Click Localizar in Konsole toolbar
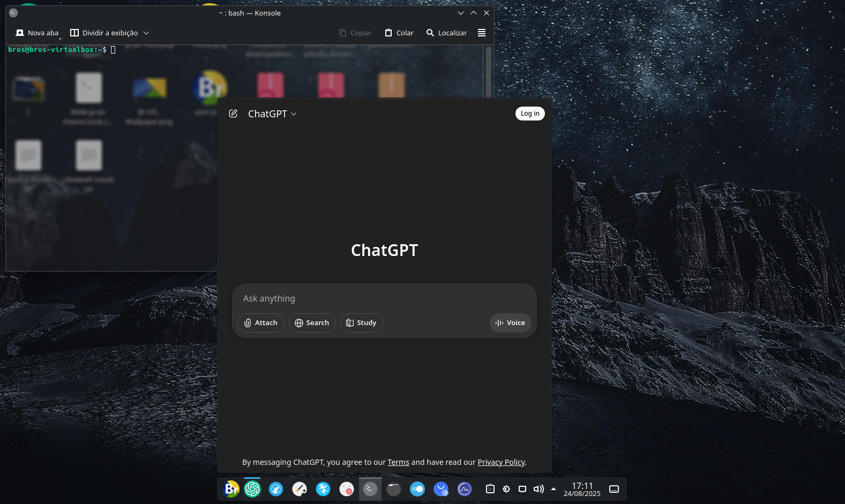Screen dimensions: 845x504 point(446,33)
